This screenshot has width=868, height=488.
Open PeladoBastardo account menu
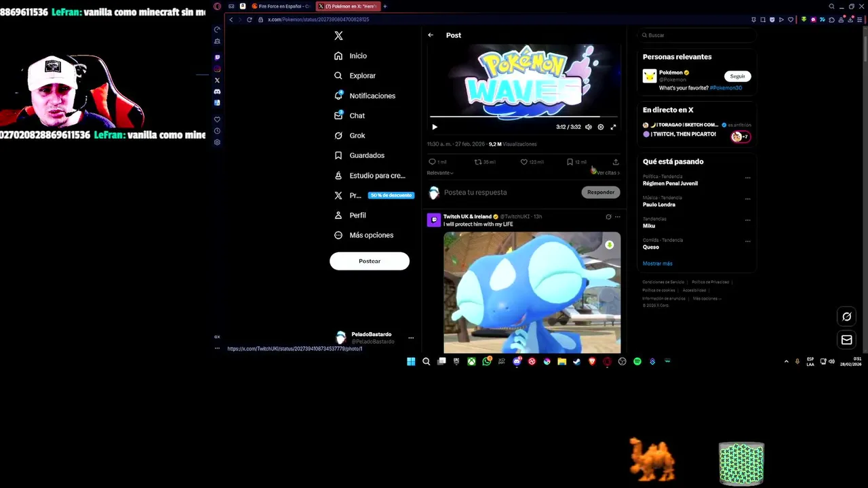pos(374,338)
